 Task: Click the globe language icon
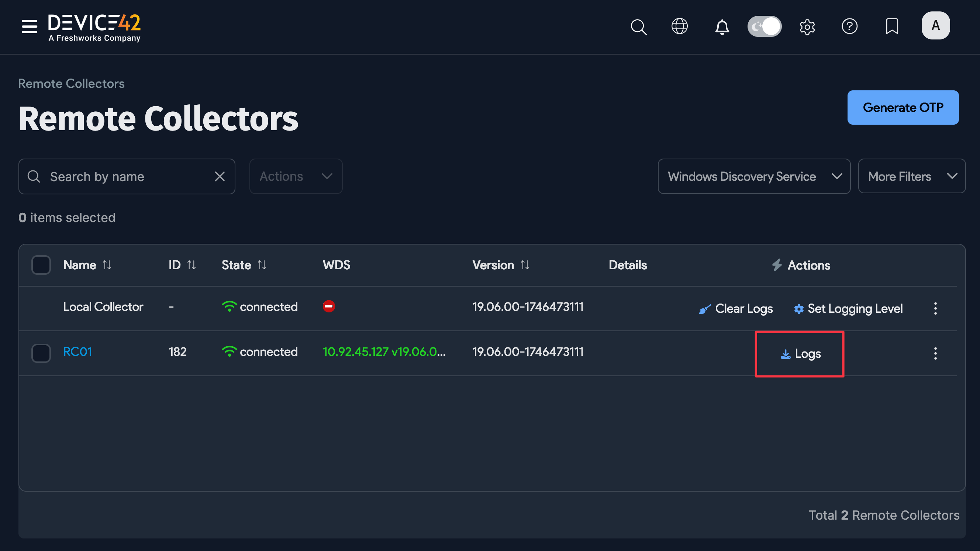tap(680, 27)
